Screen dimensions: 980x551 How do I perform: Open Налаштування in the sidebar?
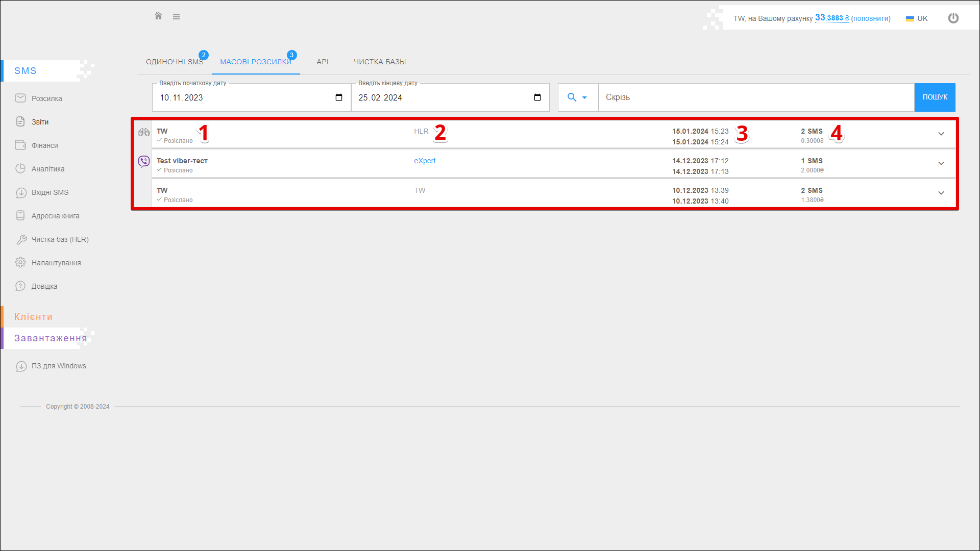pyautogui.click(x=56, y=263)
